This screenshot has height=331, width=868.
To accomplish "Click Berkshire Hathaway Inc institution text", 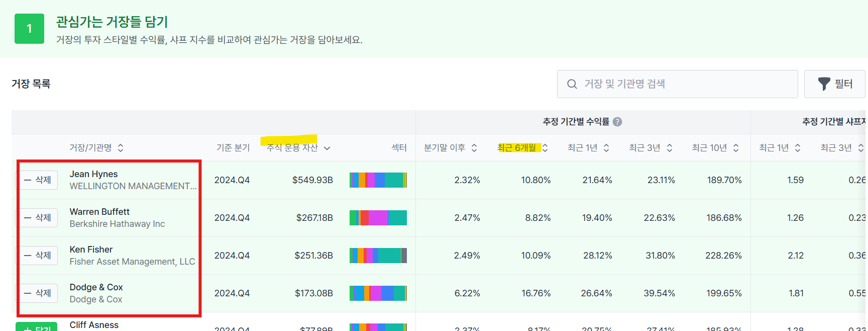I will point(117,224).
